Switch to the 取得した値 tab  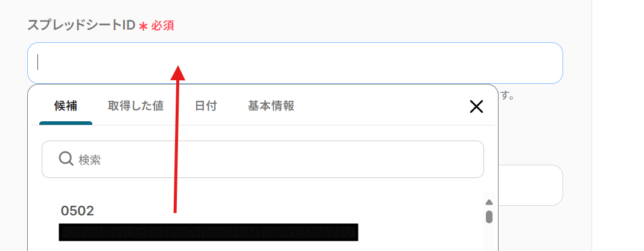(136, 106)
